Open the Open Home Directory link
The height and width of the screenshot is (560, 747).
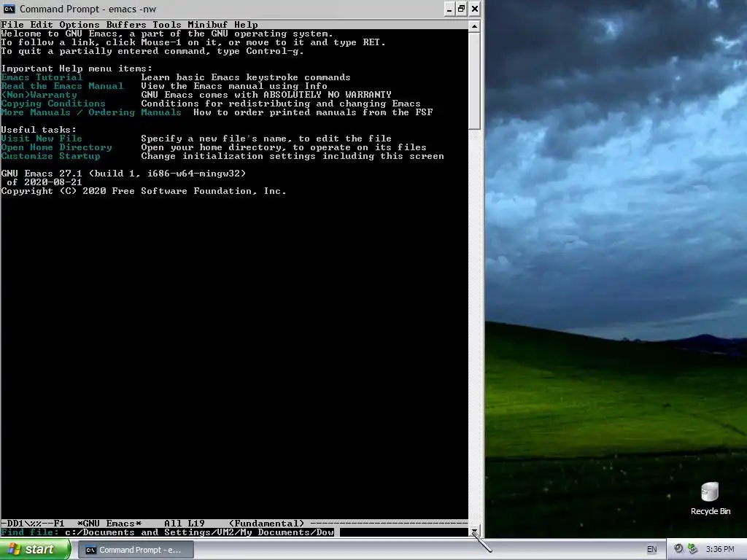[x=57, y=147]
